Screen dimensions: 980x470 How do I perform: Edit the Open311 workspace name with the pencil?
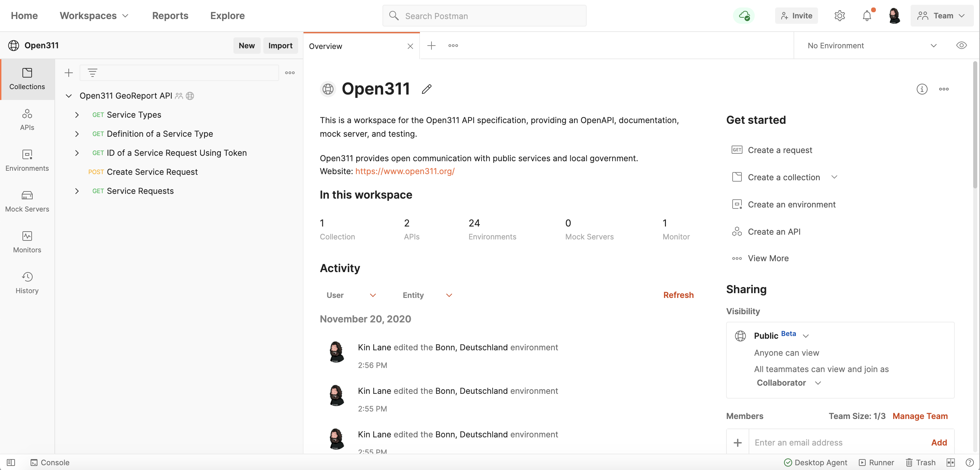tap(427, 89)
